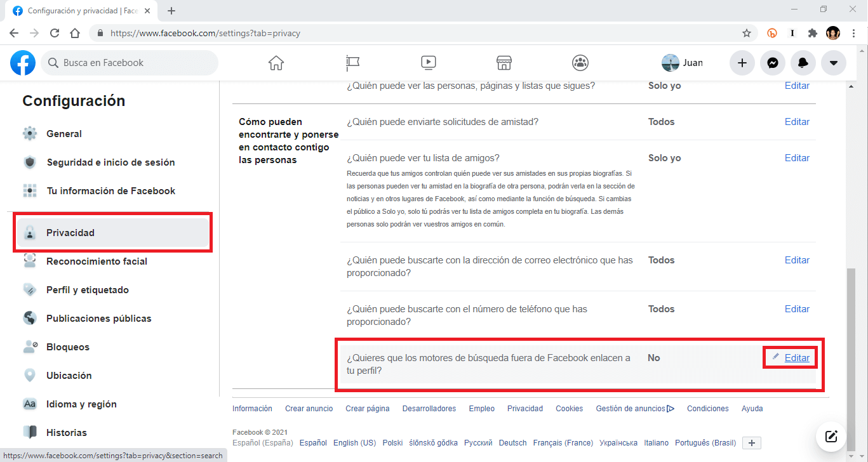868x462 pixels.
Task: Open Chrome three-dot menu
Action: [x=853, y=33]
